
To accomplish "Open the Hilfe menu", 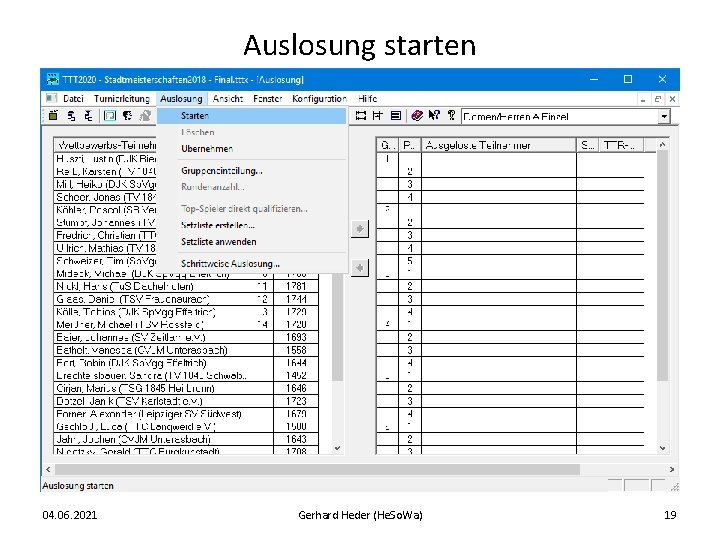I will pyautogui.click(x=367, y=99).
